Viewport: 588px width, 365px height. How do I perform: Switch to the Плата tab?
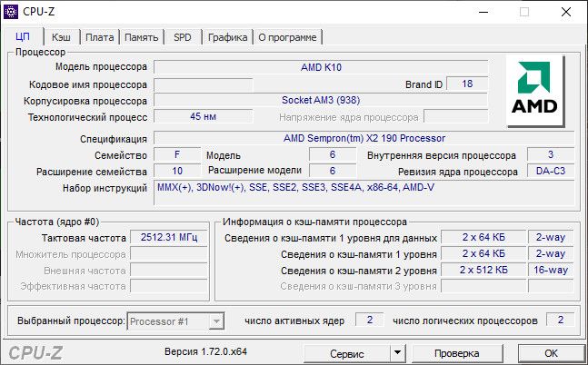(100, 37)
